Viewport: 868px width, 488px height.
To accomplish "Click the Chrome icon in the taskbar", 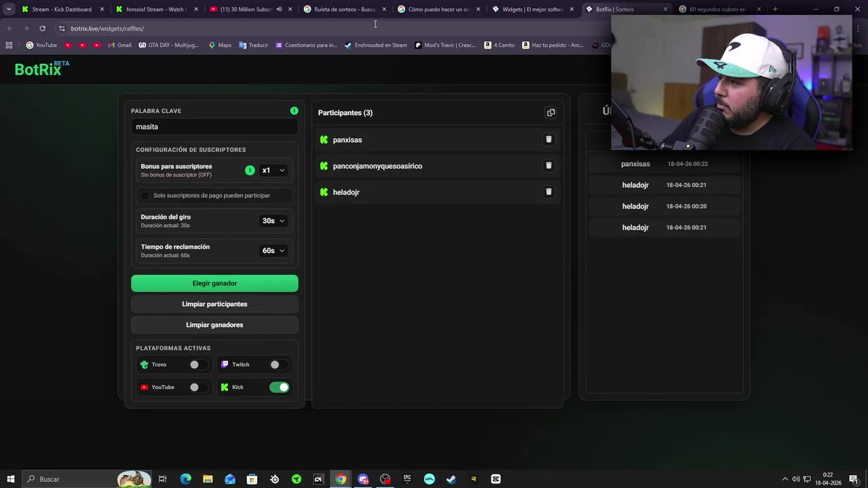I will (x=340, y=479).
